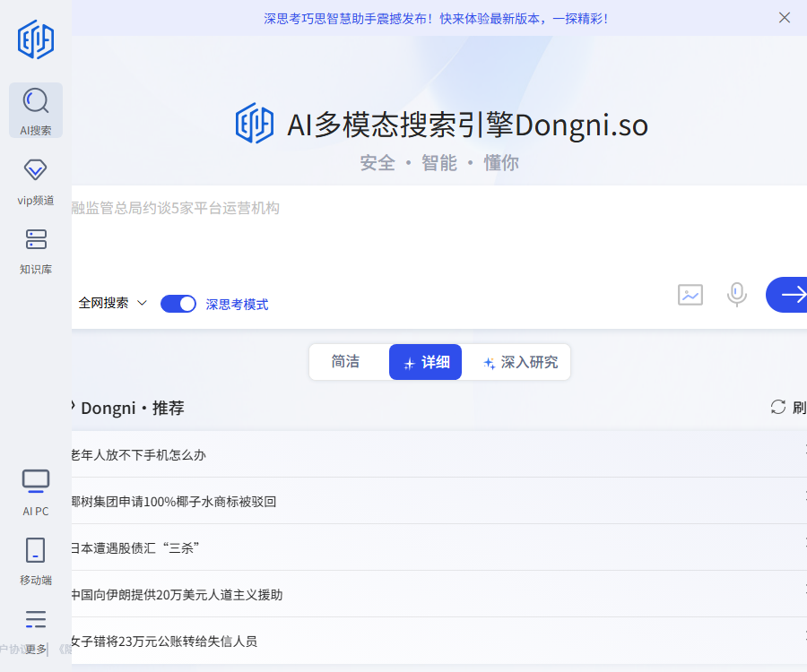Image resolution: width=807 pixels, height=672 pixels.
Task: Open recommendation 女子错将23万元公账转给失信人员
Action: coord(439,642)
